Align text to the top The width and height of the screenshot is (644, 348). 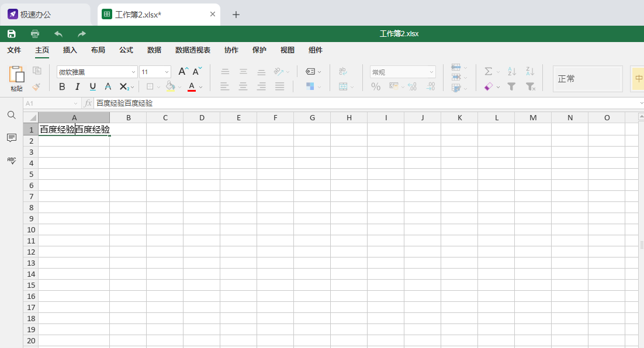[225, 72]
